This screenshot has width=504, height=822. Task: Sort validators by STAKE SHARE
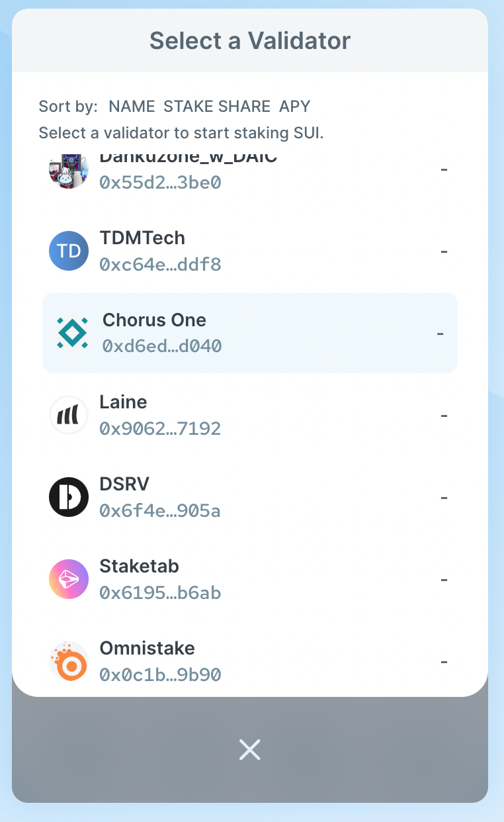click(217, 106)
